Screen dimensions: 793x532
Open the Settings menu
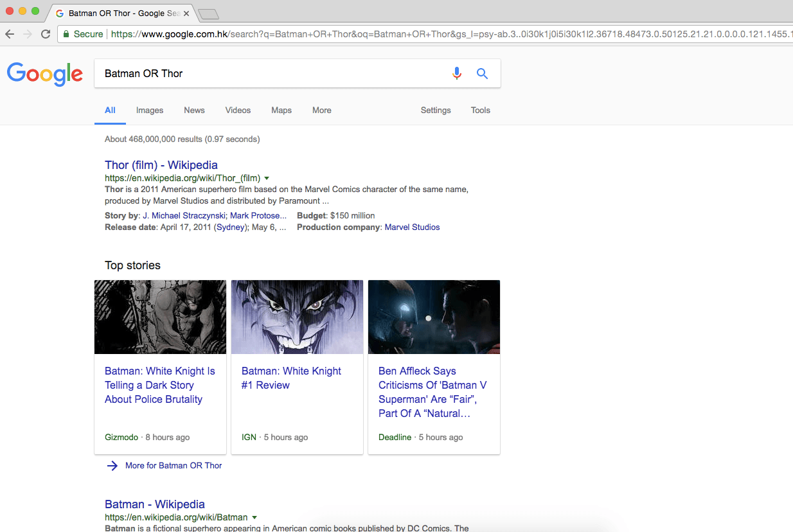(436, 111)
